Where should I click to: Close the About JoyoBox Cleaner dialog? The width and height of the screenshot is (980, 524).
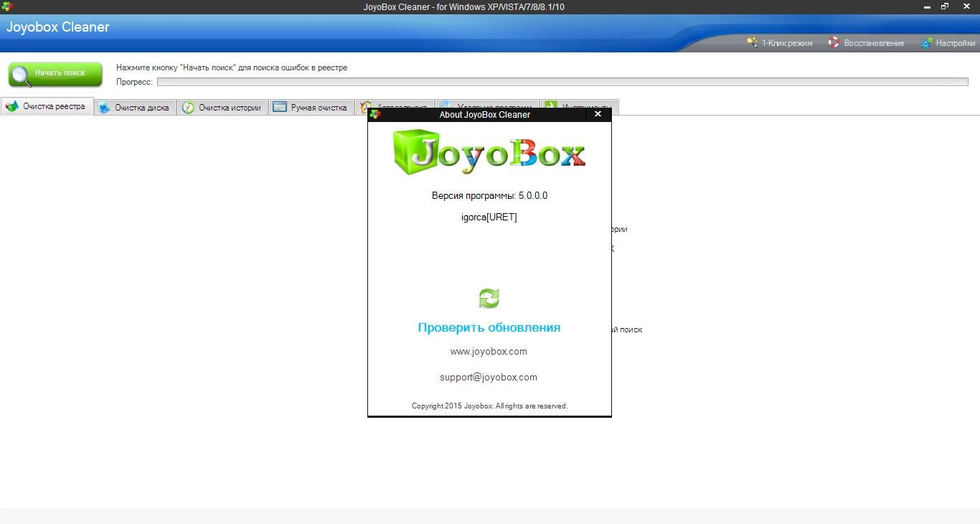tap(598, 114)
